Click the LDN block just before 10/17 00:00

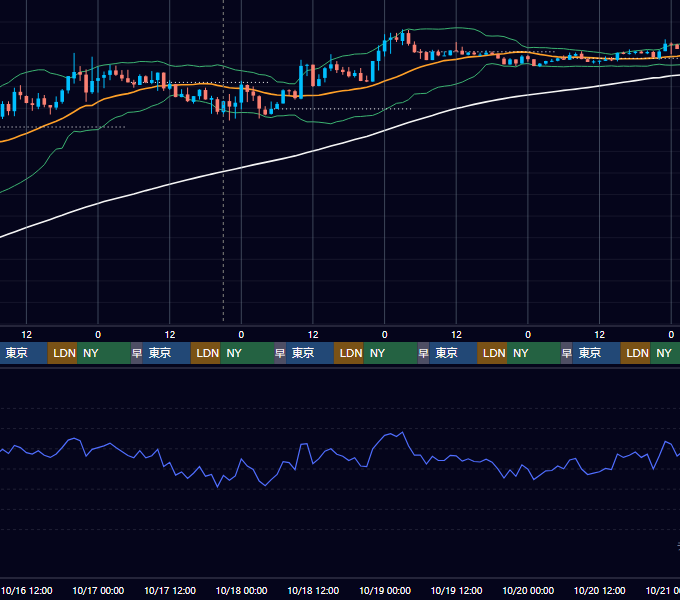62,353
